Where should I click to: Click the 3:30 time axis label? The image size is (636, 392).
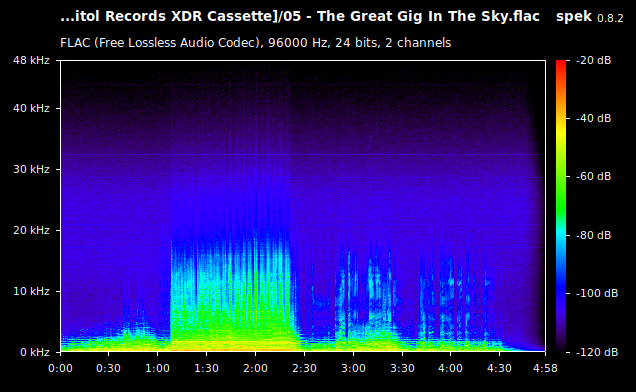click(x=402, y=368)
